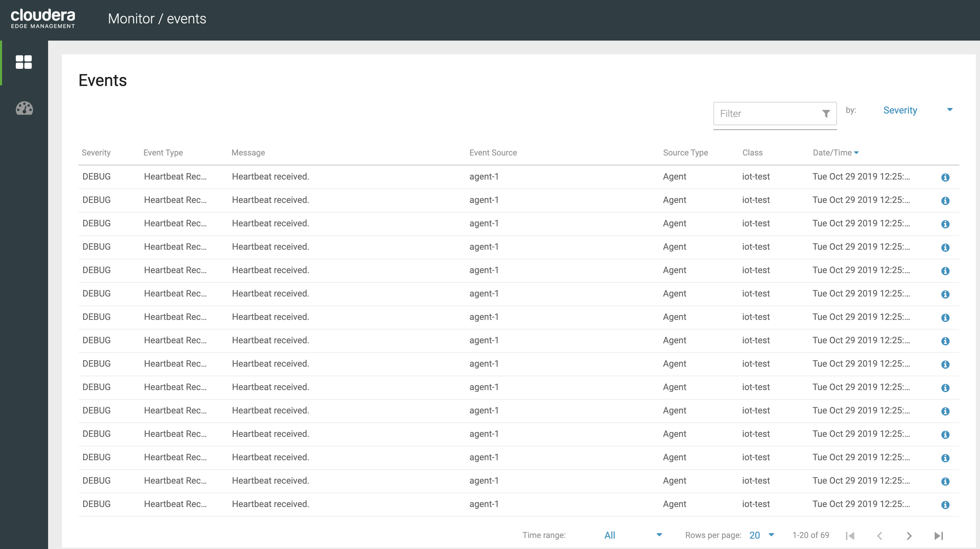Open the dashboard grid icon in sidebar
Screen dimensions: 980x549
(24, 62)
